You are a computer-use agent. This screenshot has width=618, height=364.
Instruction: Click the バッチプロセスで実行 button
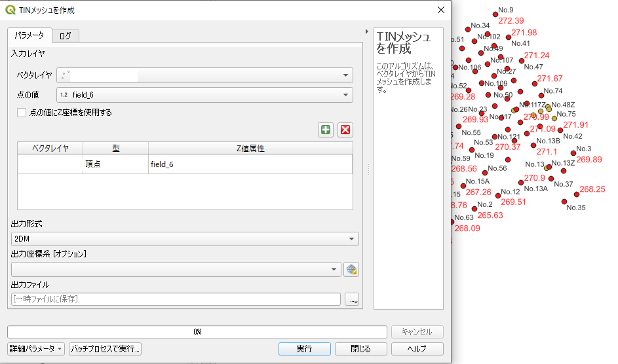coord(106,349)
